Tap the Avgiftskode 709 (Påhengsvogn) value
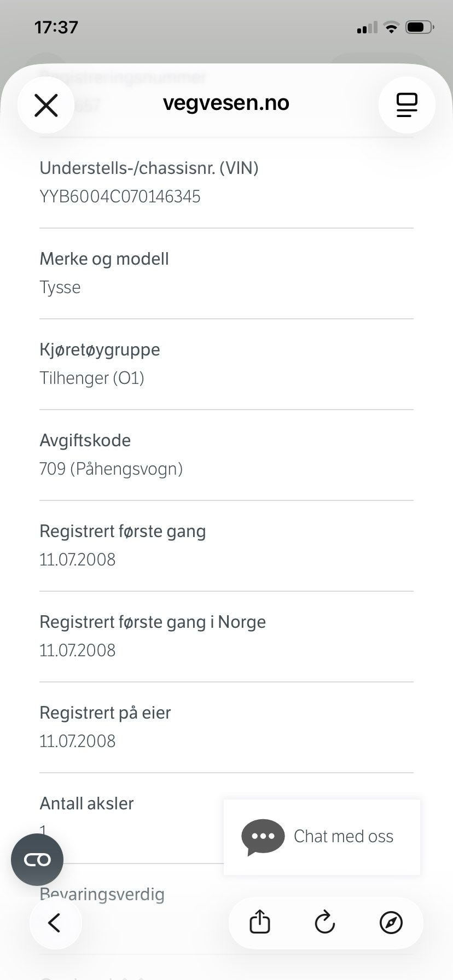Screen dimensions: 453x980 (x=111, y=469)
